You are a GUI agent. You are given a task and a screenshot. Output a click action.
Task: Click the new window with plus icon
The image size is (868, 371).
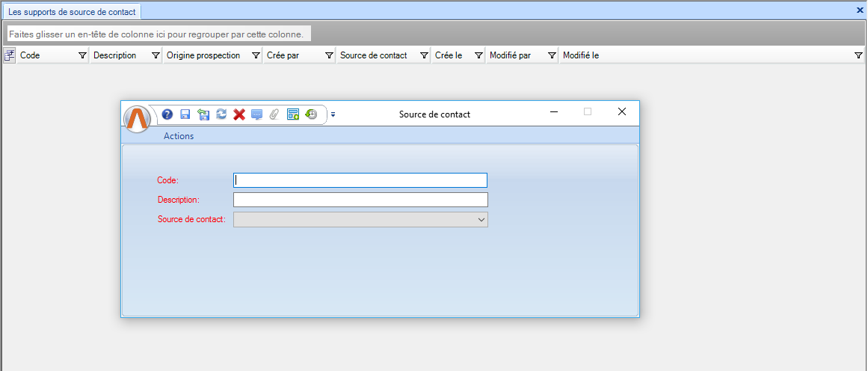click(293, 114)
